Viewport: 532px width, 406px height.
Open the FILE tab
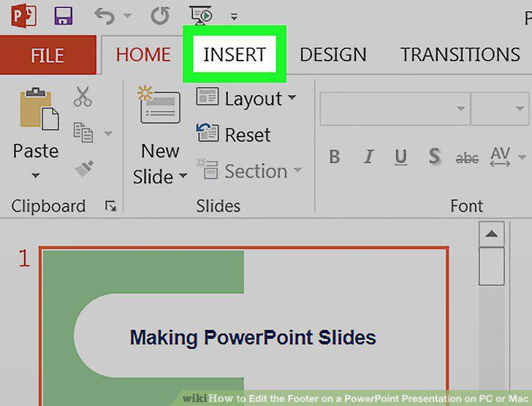pos(47,55)
